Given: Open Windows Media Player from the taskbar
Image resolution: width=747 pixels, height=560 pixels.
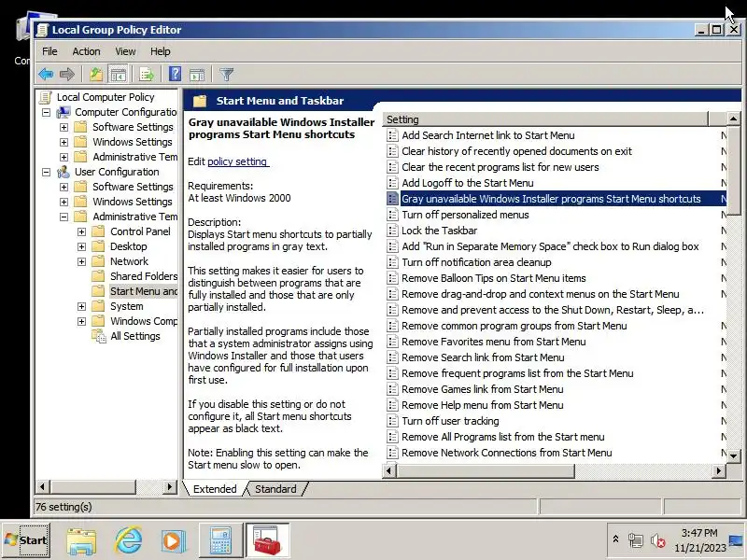Looking at the screenshot, I should 173,541.
